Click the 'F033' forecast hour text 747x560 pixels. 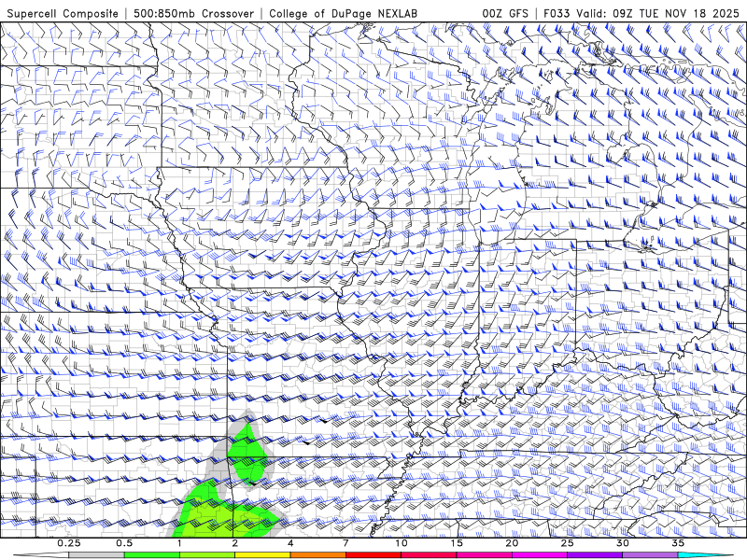557,13
